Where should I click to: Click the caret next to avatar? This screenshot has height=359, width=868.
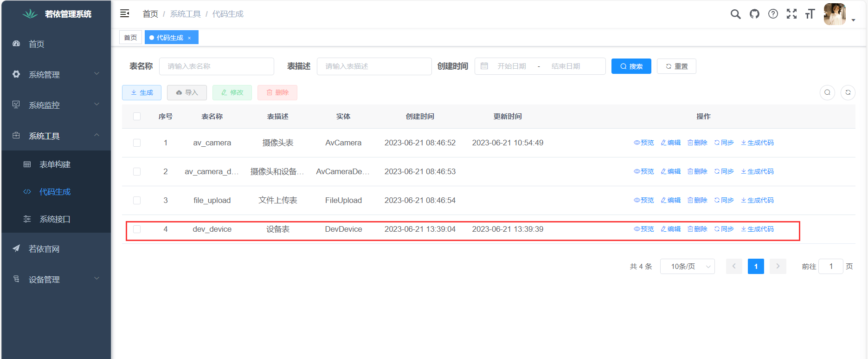[x=853, y=20]
